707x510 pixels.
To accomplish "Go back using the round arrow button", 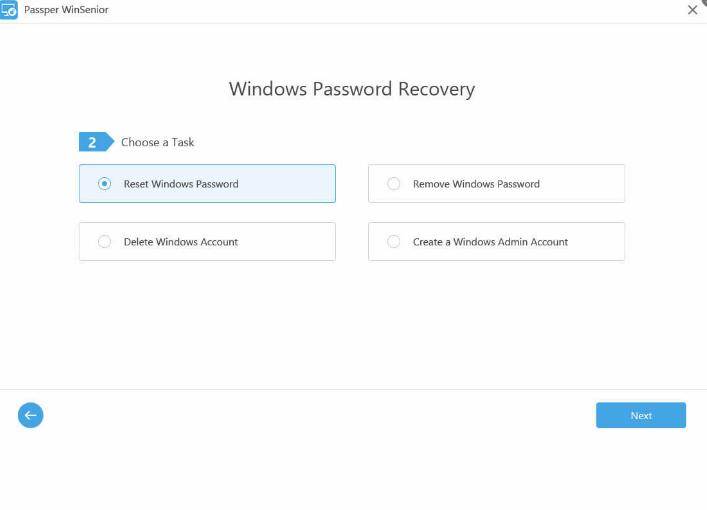I will [x=31, y=415].
